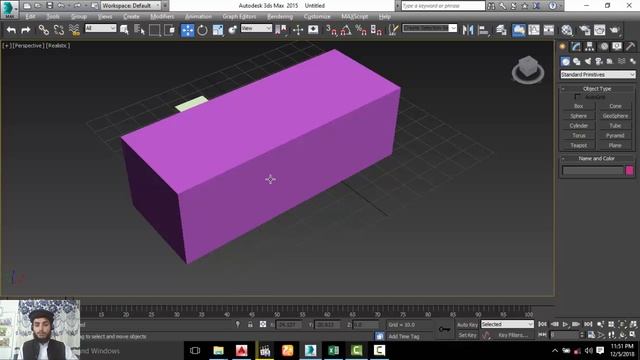
Task: Click the Render Production teapot icon
Action: click(615, 30)
